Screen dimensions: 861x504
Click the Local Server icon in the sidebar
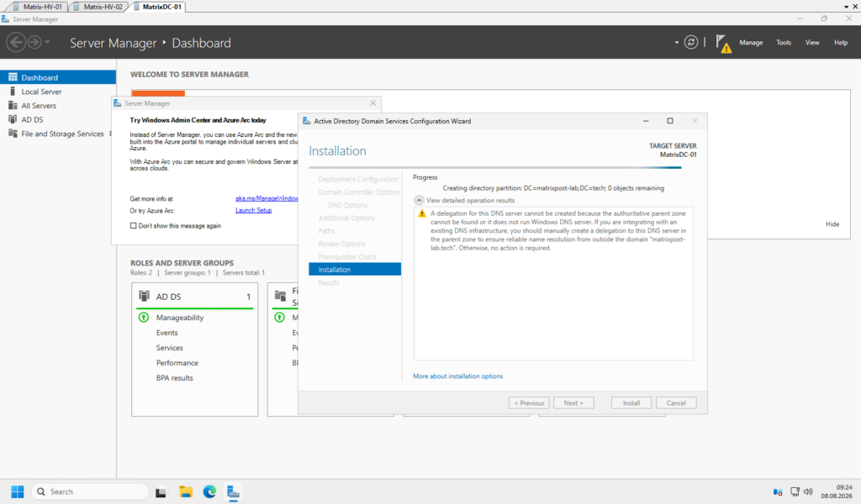13,92
